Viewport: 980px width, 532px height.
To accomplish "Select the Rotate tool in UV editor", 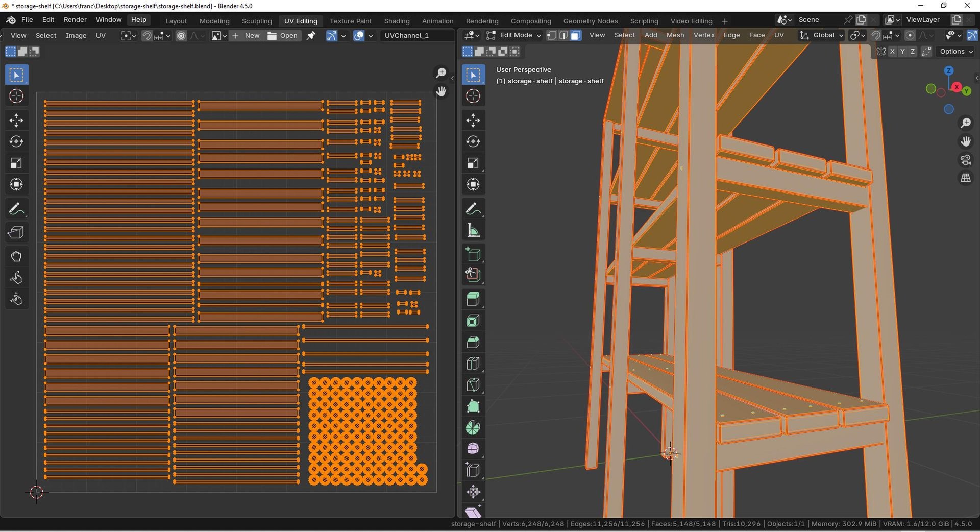I will (x=16, y=141).
